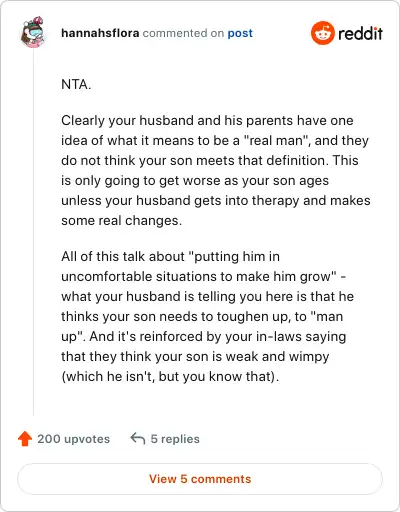Click the phrase "putting him in" quote

(x=234, y=257)
